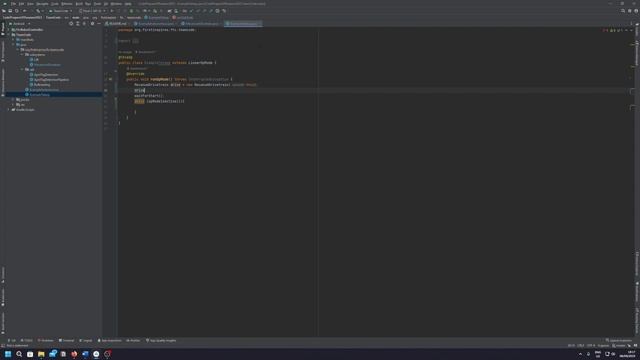
Task: Switch to the MecanumDrivetrain editor tab
Action: coord(201,24)
